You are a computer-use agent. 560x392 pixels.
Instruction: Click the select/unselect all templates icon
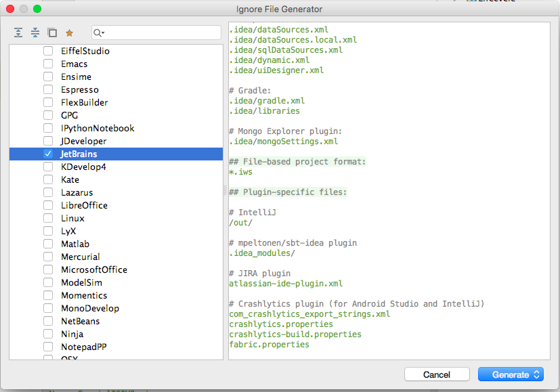(x=52, y=32)
